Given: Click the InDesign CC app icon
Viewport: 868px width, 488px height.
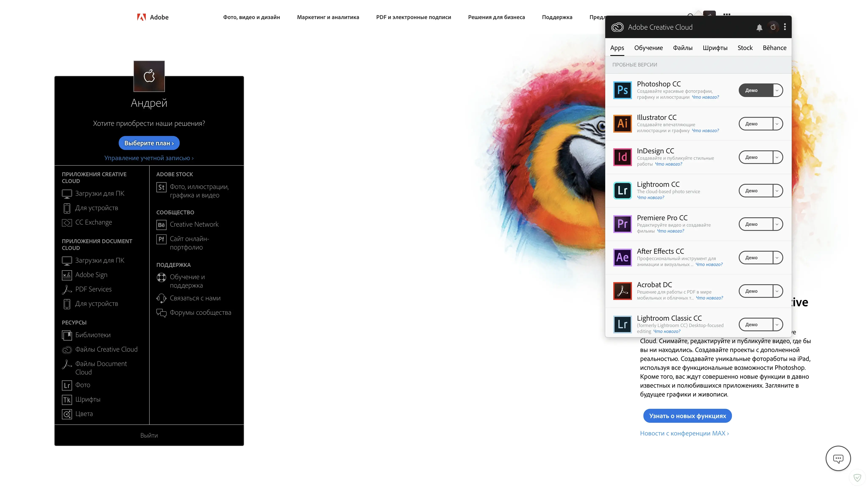Looking at the screenshot, I should pos(622,157).
